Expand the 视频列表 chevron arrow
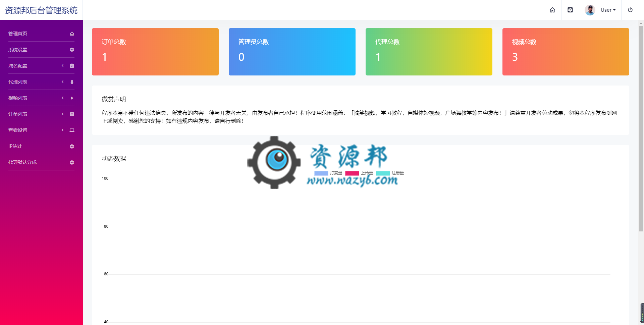The width and height of the screenshot is (644, 325). 62,98
